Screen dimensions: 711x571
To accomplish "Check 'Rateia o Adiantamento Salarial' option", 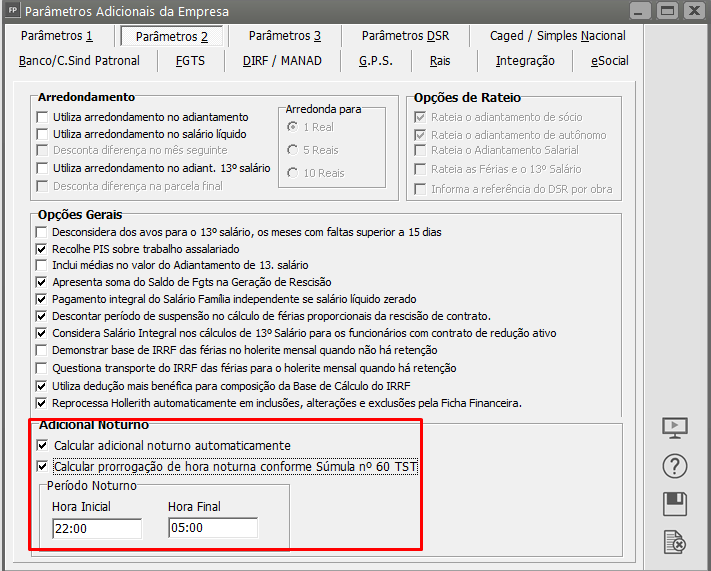I will tap(420, 152).
